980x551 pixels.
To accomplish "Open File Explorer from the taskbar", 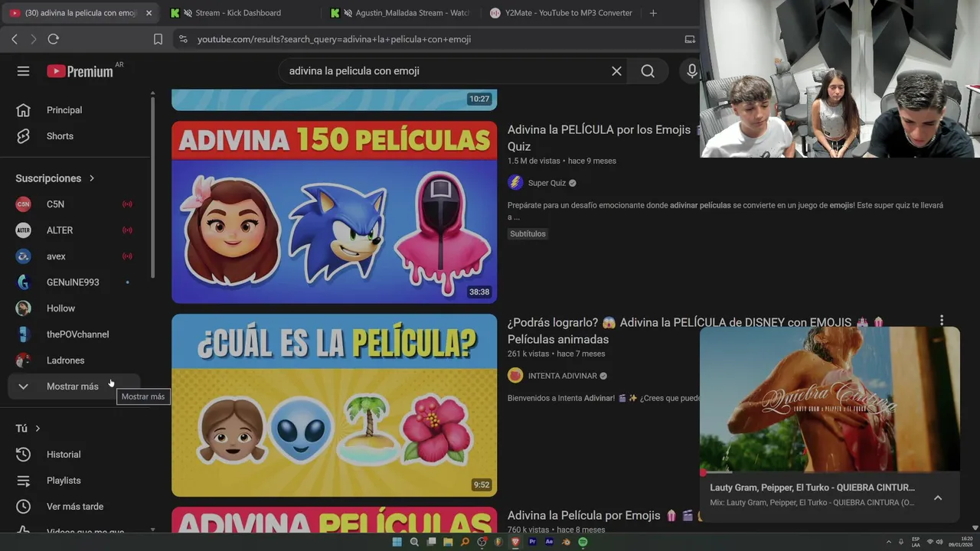I will coord(448,542).
